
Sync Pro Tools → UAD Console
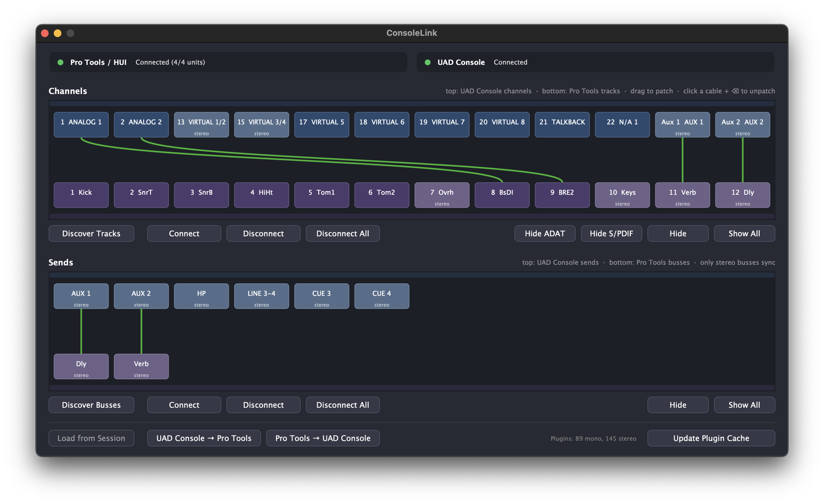[x=323, y=438]
